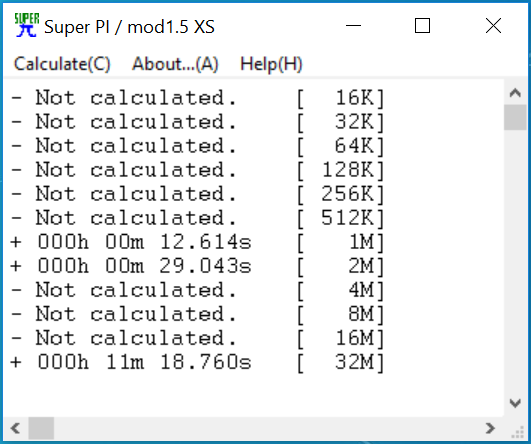
Task: Click the Super PI app icon in title bar
Action: pyautogui.click(x=26, y=25)
